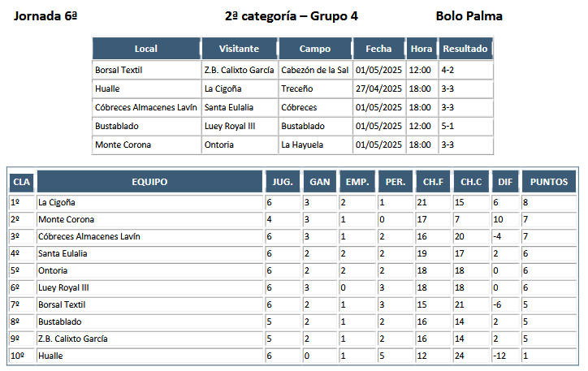The width and height of the screenshot is (588, 371).
Task: Click the DIF column header
Action: pos(505,182)
